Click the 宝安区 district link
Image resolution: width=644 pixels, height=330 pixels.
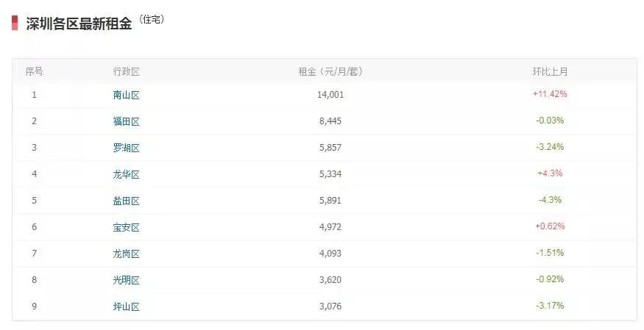(x=126, y=227)
